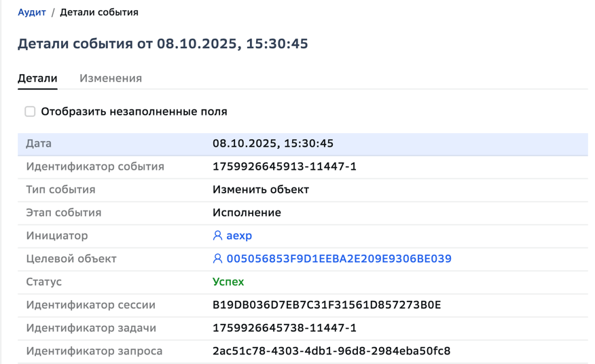Click session ID B19DB036D7EB7C31F31561D857273B0E
The image size is (595, 364).
[x=327, y=305]
